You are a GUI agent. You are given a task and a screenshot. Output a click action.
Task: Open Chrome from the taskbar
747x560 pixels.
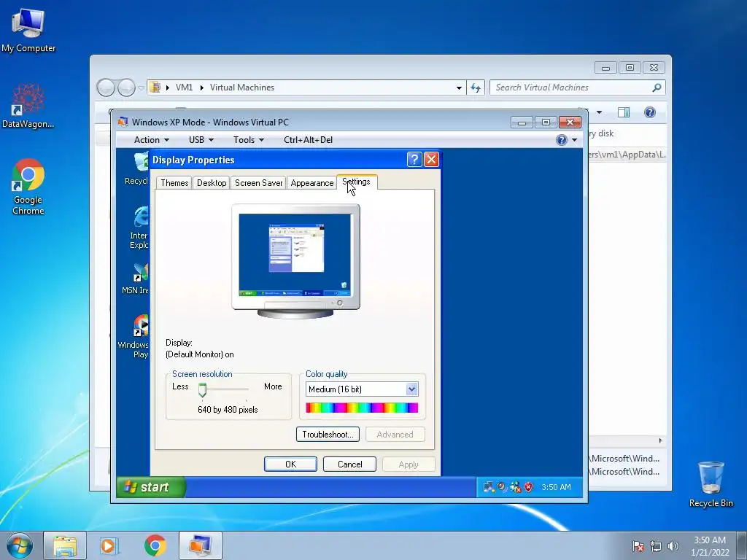click(x=155, y=545)
